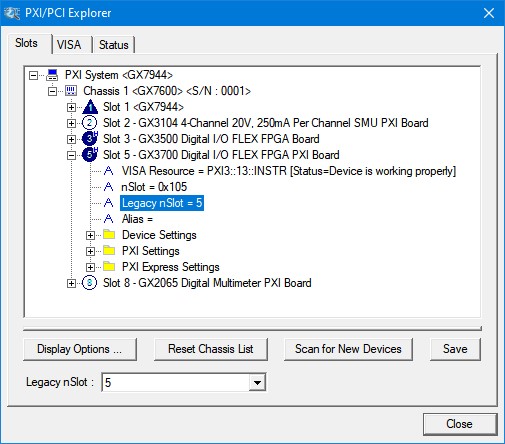Image resolution: width=505 pixels, height=444 pixels.
Task: Click the nSlot = 0x105 property icon
Action: (x=108, y=187)
